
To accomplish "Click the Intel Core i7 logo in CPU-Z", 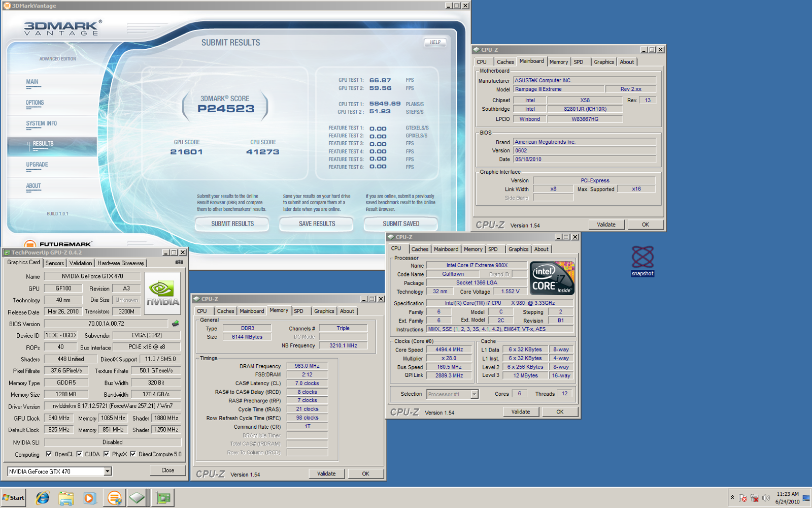I will coord(552,278).
